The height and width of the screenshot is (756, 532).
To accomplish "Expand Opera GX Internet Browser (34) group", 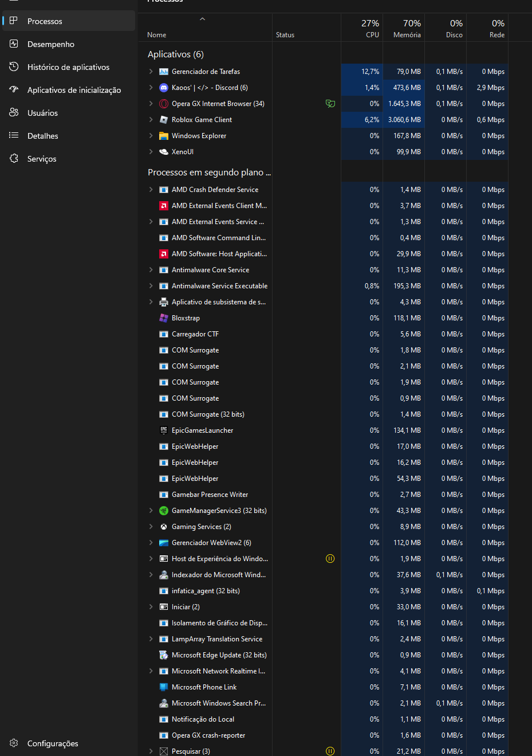I will (x=151, y=104).
